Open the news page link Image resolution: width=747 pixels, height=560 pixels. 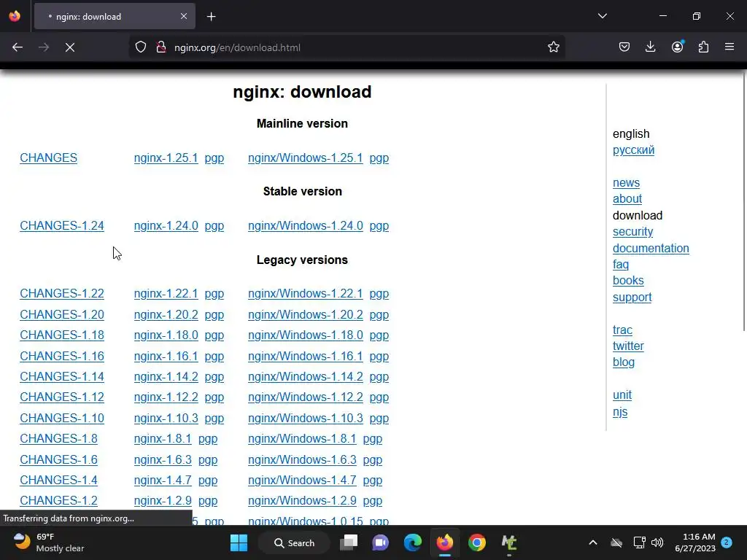coord(626,183)
